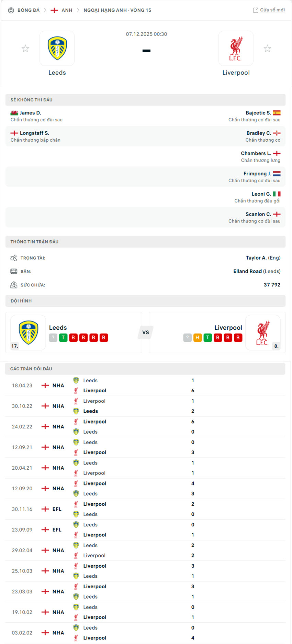Toggle the favorite star next to Liverpool

pyautogui.click(x=267, y=48)
